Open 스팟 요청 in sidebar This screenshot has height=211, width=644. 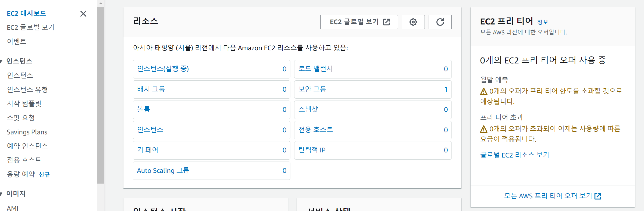(21, 118)
